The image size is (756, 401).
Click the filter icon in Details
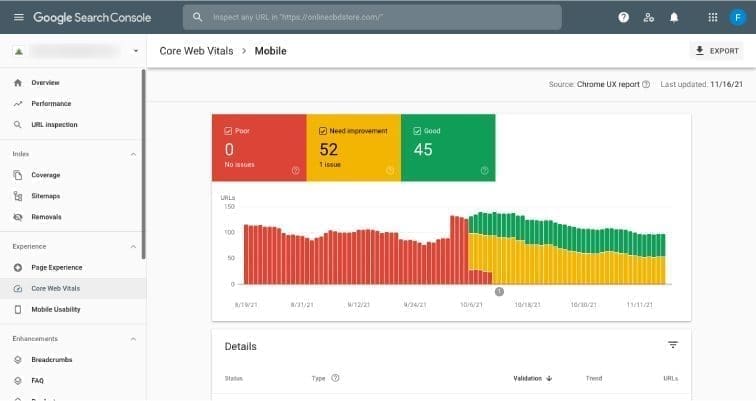(673, 345)
